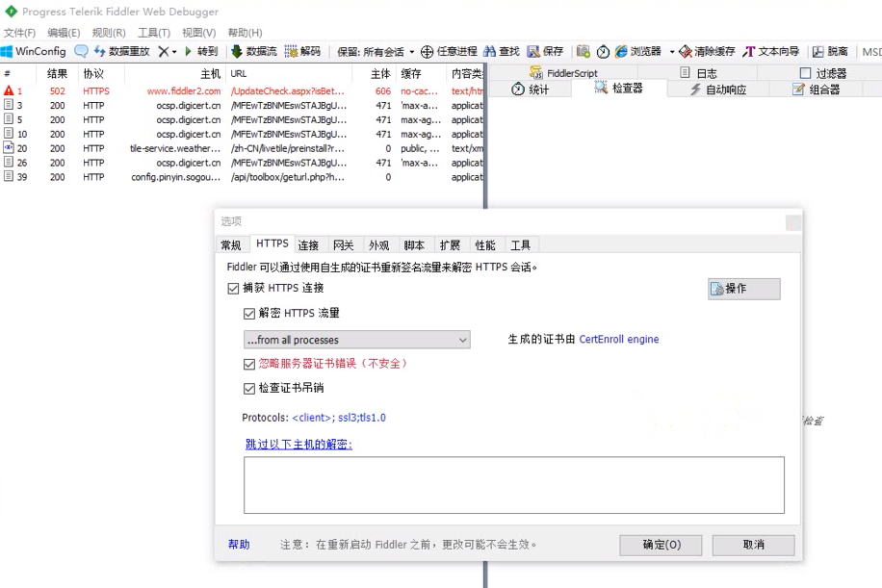Click the Replay (数据重放) toolbar button

click(x=122, y=51)
